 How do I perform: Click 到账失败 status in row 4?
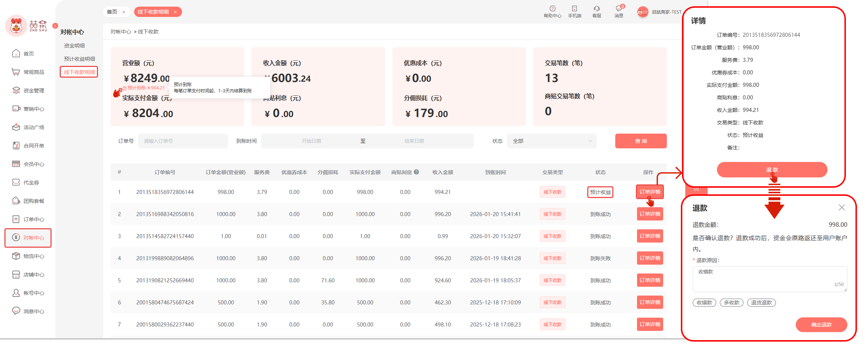[x=600, y=258]
